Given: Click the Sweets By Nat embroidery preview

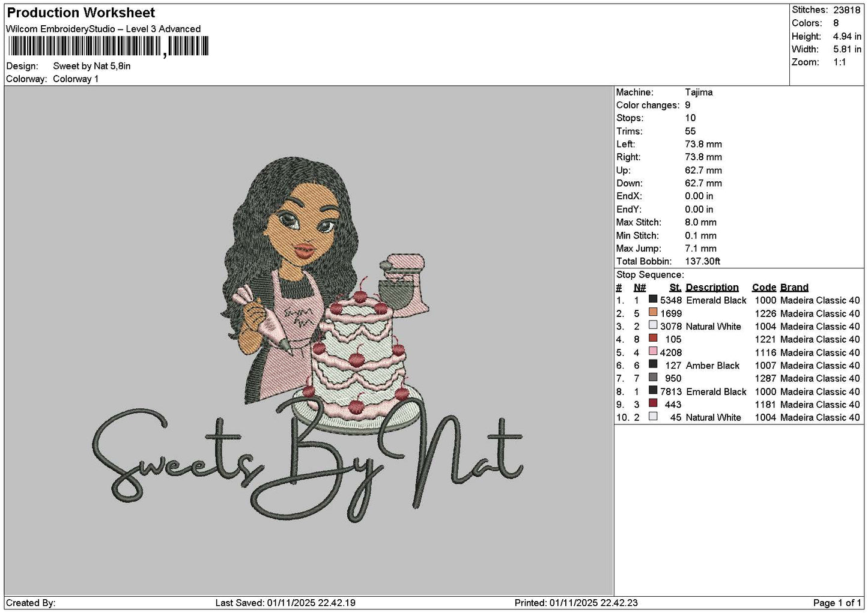Looking at the screenshot, I should pos(308,340).
